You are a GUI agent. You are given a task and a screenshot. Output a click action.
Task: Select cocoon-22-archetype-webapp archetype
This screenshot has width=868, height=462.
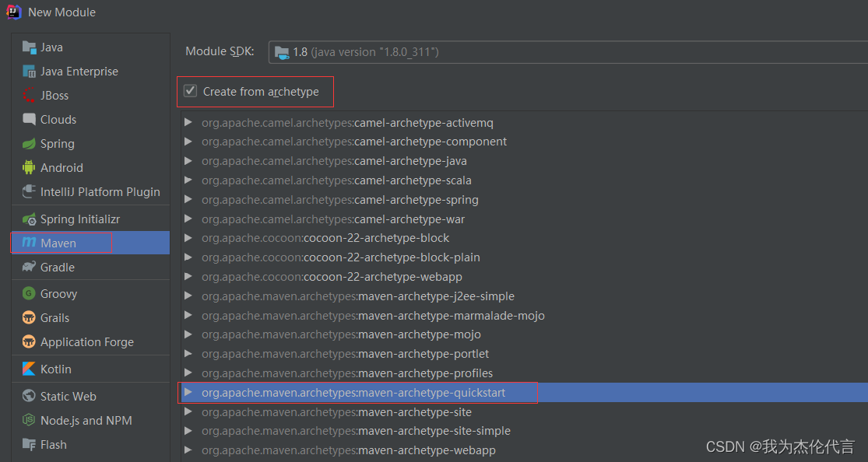coord(524,277)
